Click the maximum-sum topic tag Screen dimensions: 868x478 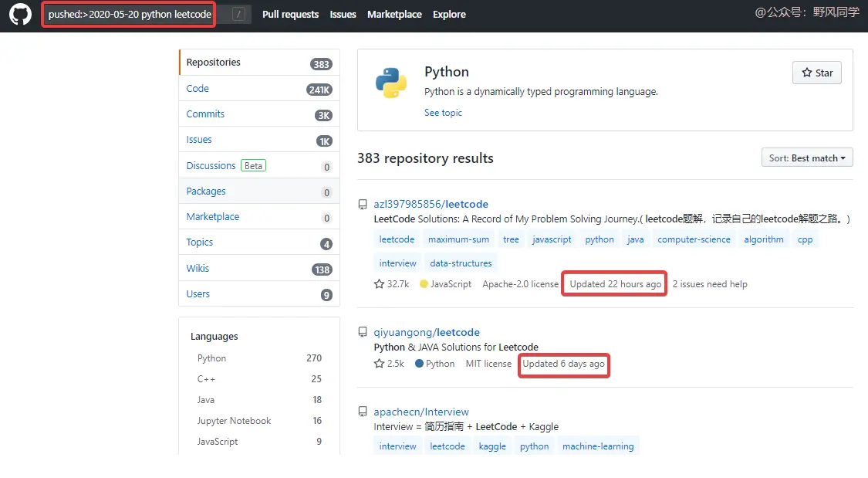tap(458, 239)
